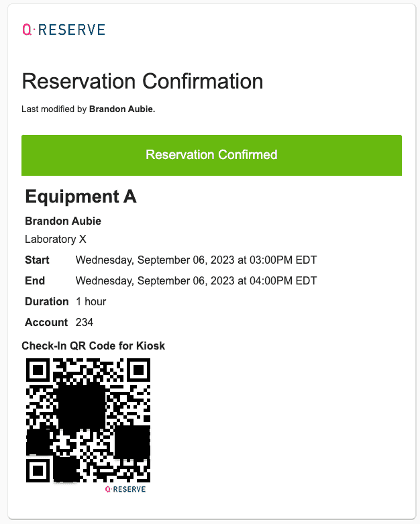Click the green Reservation Confirmed banner
420x524 pixels.
click(211, 155)
